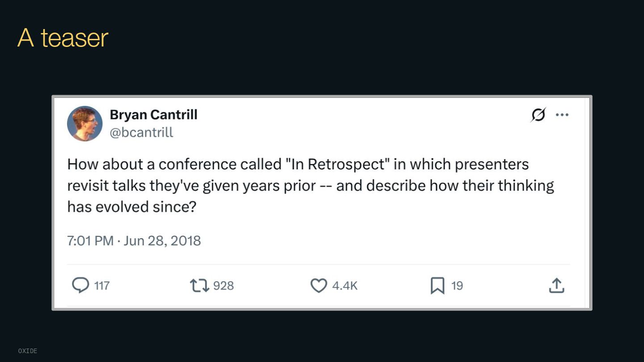Click Bryan Cantrill's profile avatar
This screenshot has height=362, width=644.
[x=85, y=124]
